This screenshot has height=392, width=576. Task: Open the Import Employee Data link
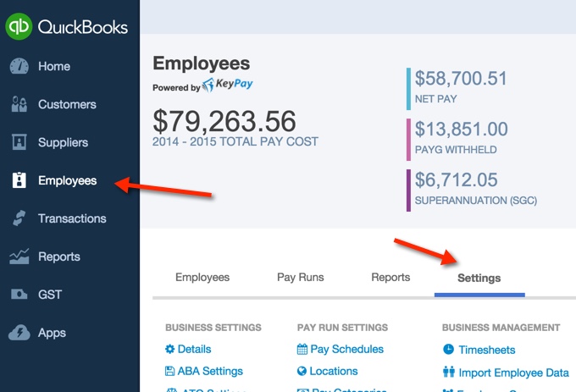click(513, 373)
